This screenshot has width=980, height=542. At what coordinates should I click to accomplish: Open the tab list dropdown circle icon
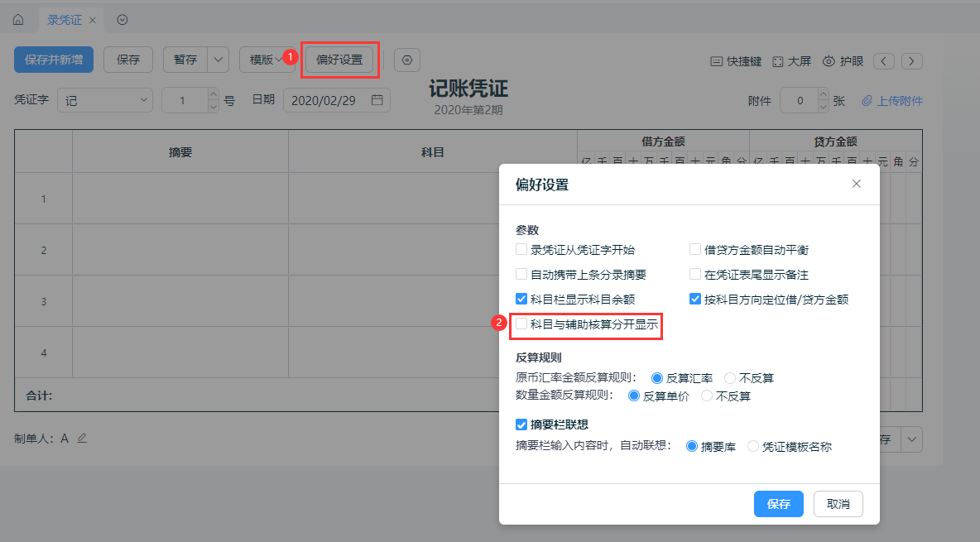[122, 20]
